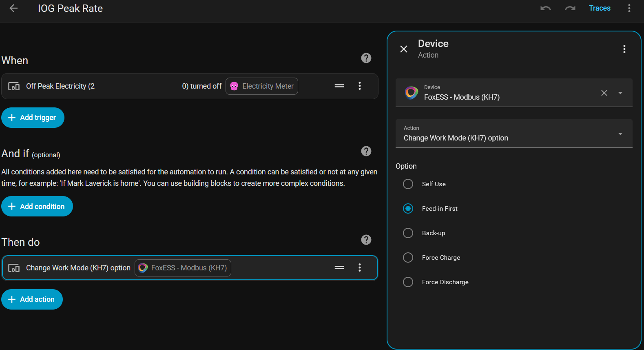Select the Self Use radio option
Image resolution: width=644 pixels, height=350 pixels.
coord(408,184)
